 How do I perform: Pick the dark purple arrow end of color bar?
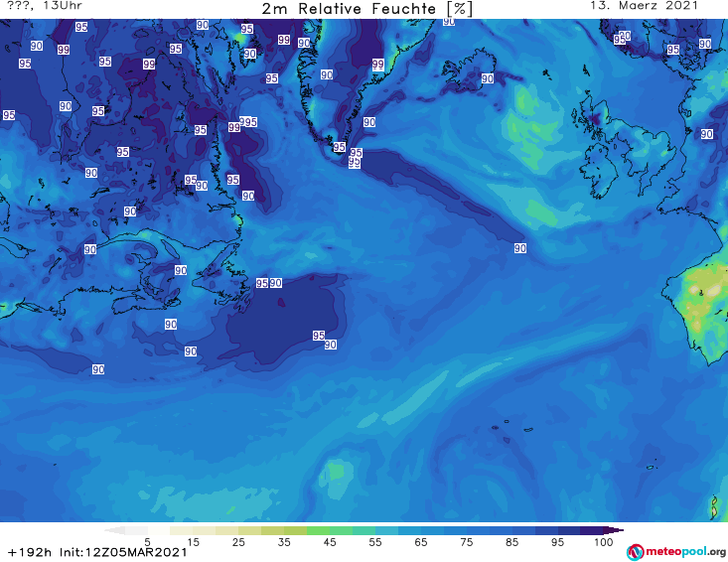[616, 530]
